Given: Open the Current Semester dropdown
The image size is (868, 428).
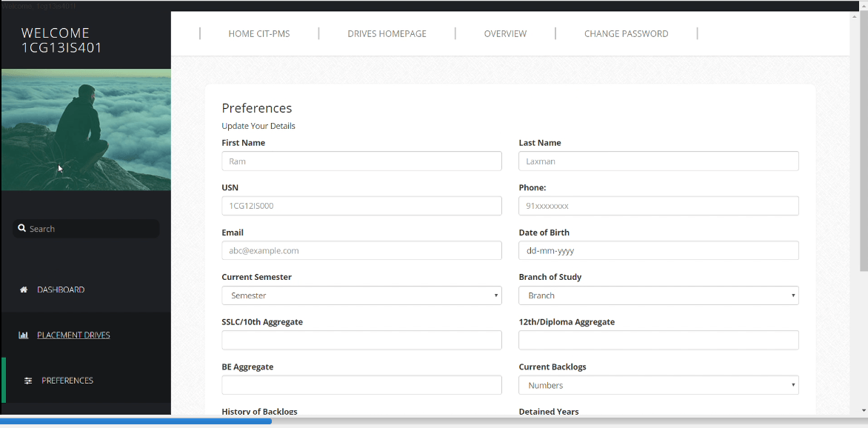Looking at the screenshot, I should pos(361,295).
